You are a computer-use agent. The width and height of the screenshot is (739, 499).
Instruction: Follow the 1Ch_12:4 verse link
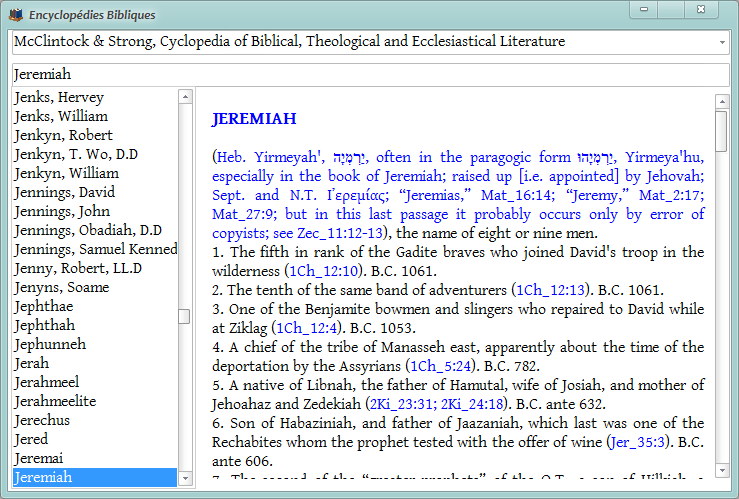pyautogui.click(x=306, y=328)
